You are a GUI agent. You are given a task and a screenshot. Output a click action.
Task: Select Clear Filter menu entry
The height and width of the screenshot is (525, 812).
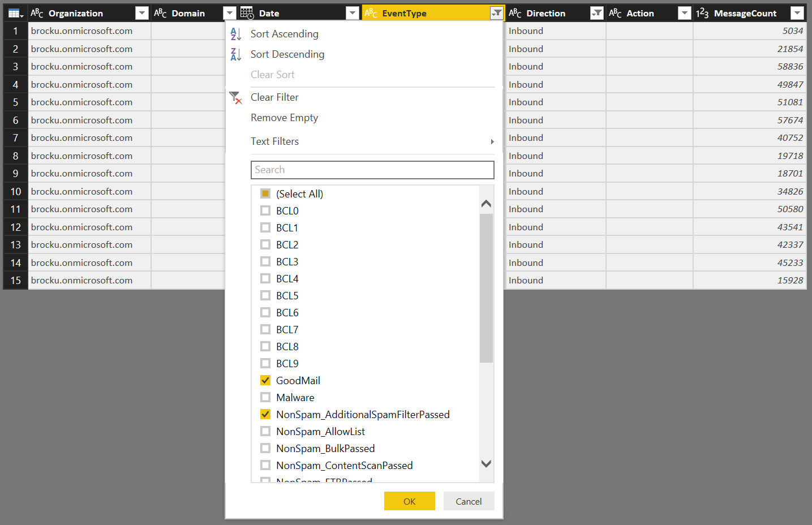point(274,97)
